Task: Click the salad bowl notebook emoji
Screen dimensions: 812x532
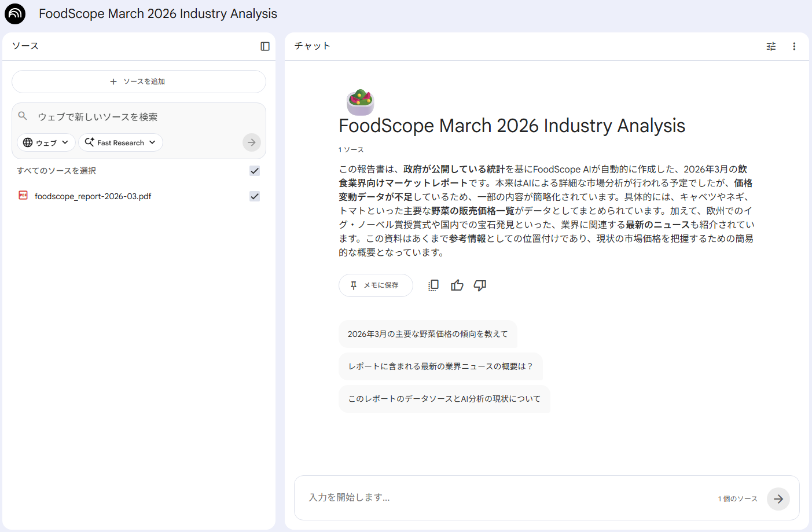Action: click(x=360, y=102)
